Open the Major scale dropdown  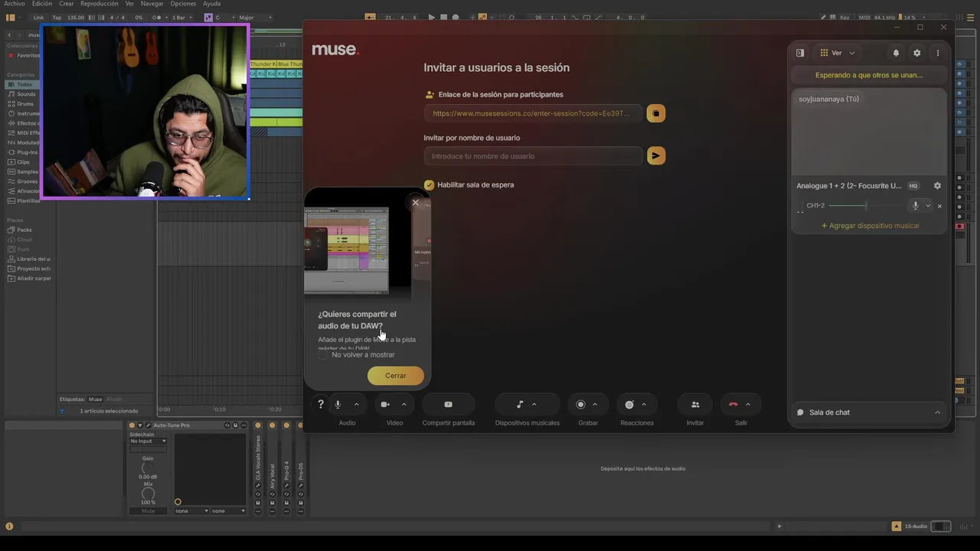click(x=253, y=17)
